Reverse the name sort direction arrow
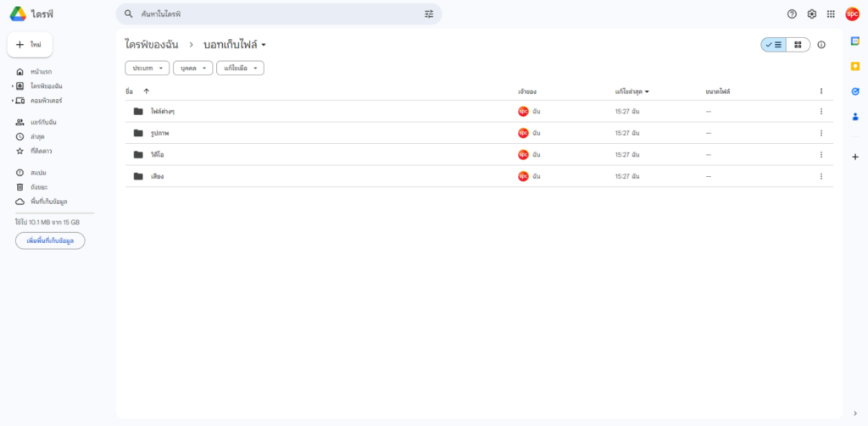This screenshot has width=868, height=426. coord(146,91)
